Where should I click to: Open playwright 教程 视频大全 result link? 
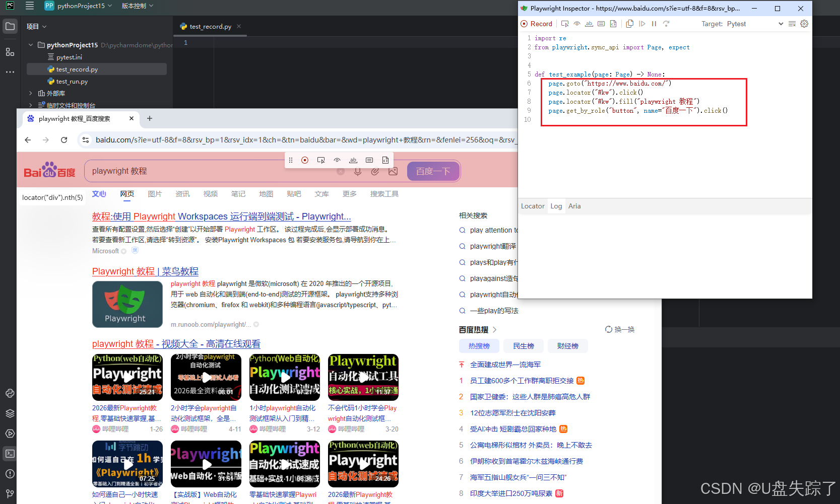(176, 344)
